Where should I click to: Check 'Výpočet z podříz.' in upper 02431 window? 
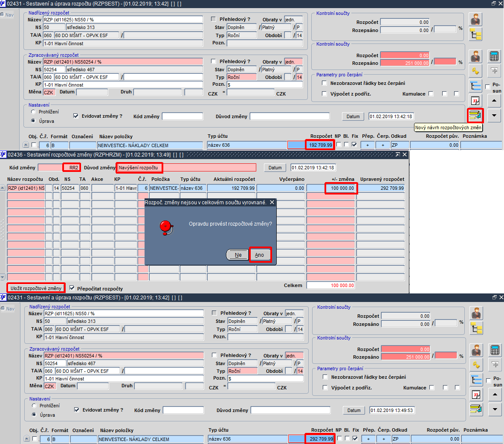324,93
